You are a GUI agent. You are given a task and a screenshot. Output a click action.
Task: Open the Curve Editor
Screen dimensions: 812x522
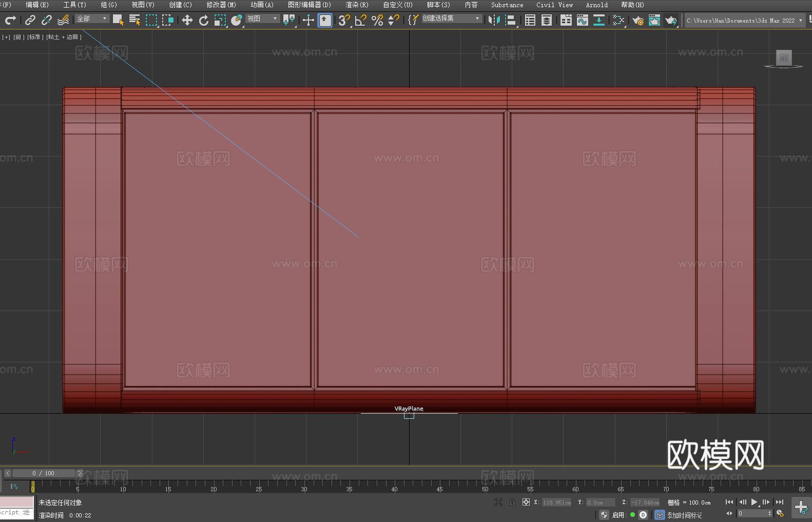(583, 20)
